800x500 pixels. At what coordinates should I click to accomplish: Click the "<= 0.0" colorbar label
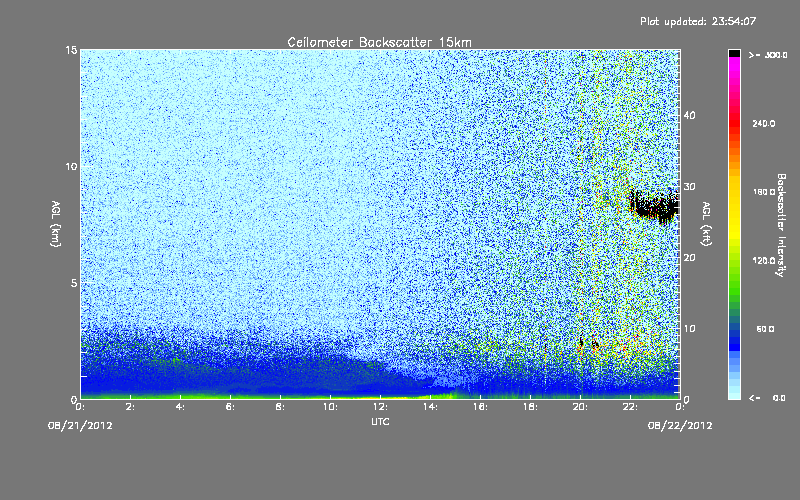(x=768, y=398)
